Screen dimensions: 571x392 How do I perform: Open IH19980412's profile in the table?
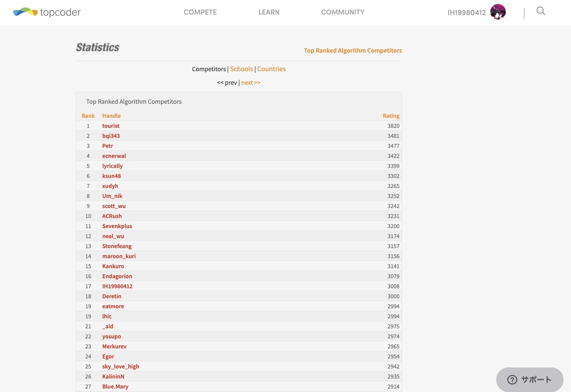click(118, 286)
